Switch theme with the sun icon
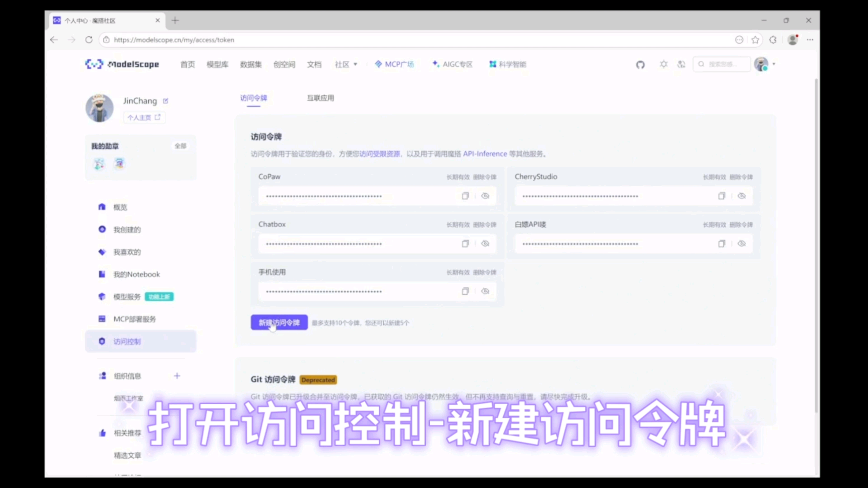The width and height of the screenshot is (868, 488). pyautogui.click(x=663, y=64)
